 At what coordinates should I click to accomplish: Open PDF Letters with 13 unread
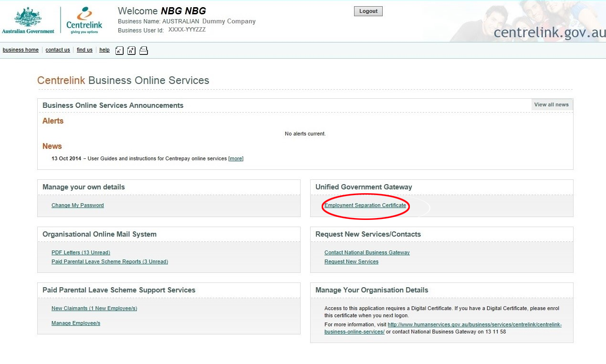pos(81,252)
